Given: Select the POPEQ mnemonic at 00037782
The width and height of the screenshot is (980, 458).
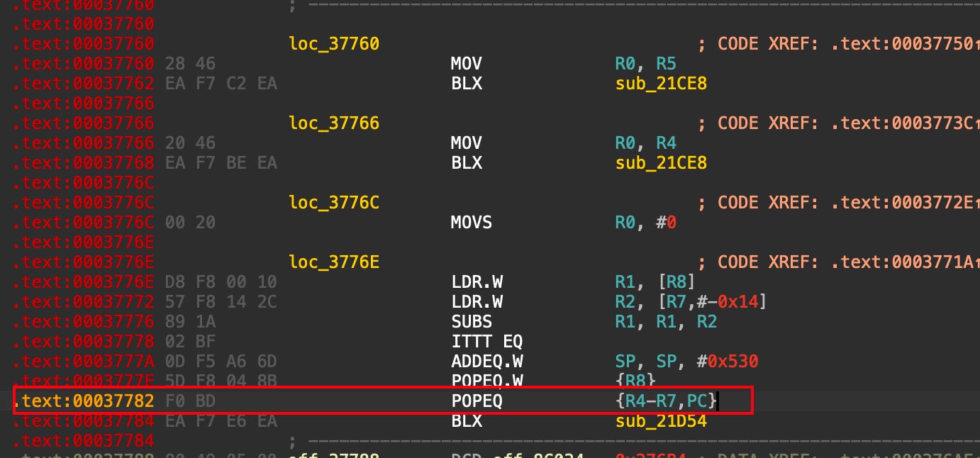Looking at the screenshot, I should (x=477, y=401).
